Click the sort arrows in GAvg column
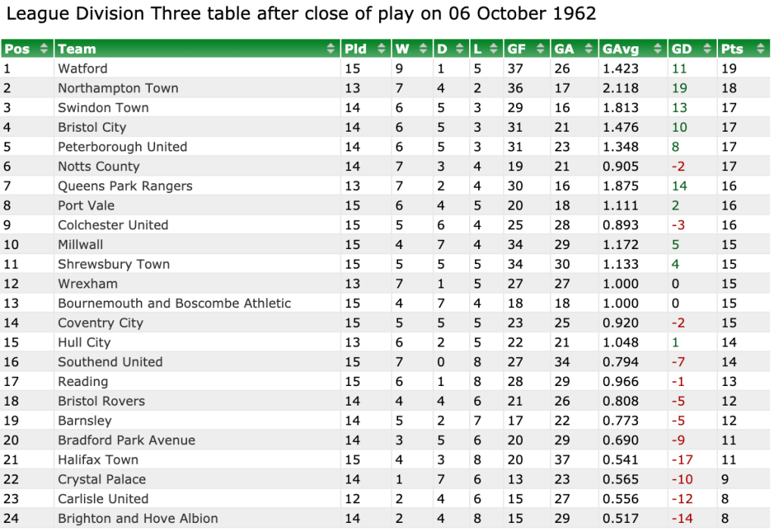 click(x=657, y=49)
